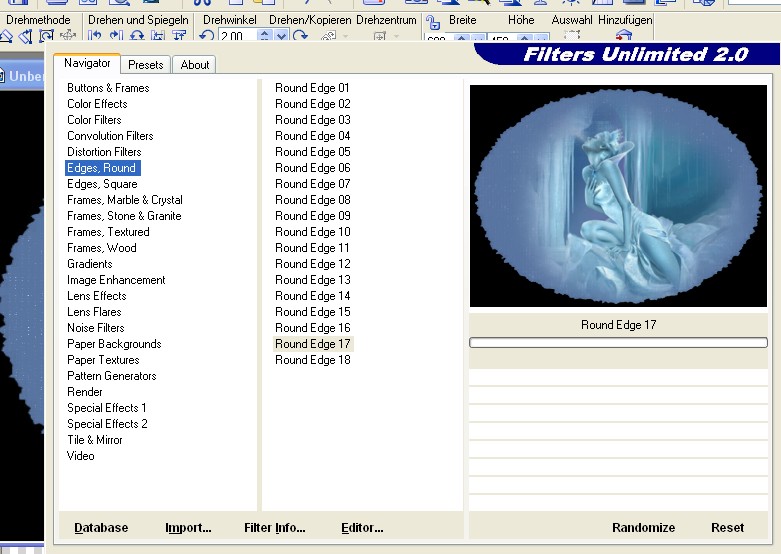This screenshot has height=554, width=781.
Task: Select the Frames, Textured category
Action: coord(108,232)
